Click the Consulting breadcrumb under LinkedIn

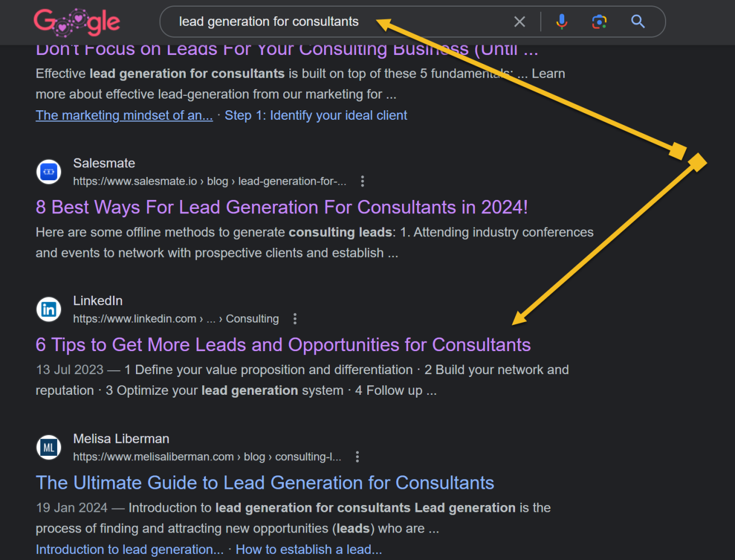(252, 318)
